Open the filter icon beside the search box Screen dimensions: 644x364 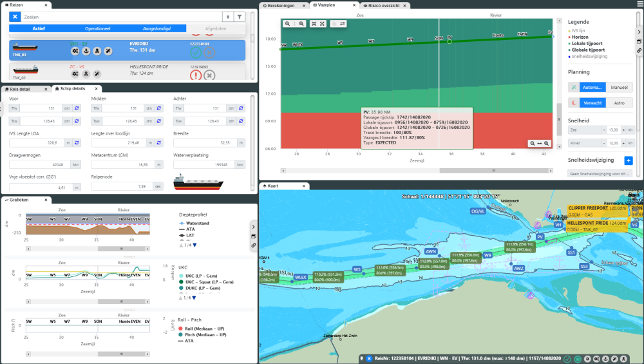pos(240,17)
